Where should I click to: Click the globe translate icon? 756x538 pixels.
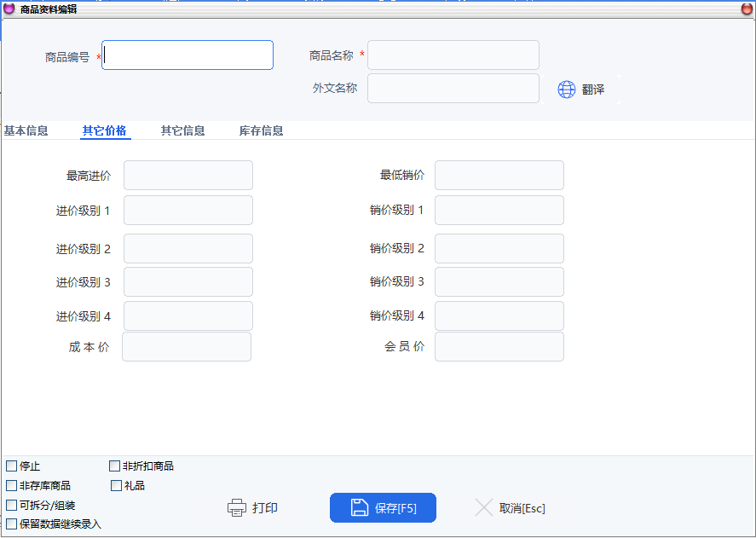pos(567,90)
